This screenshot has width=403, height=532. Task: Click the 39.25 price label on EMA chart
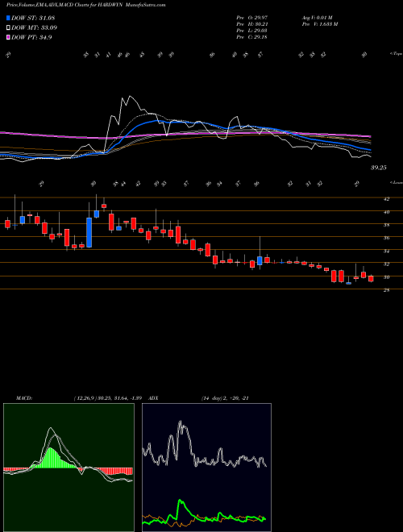click(379, 168)
